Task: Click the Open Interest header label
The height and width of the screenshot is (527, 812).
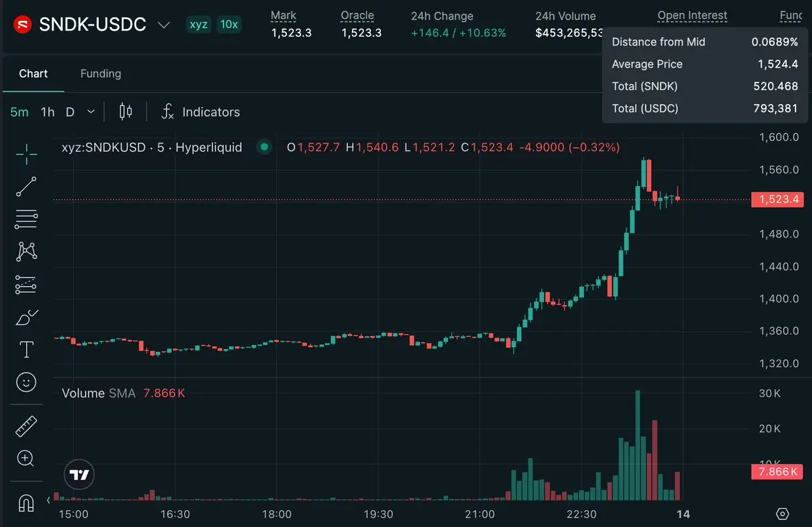Action: tap(692, 16)
